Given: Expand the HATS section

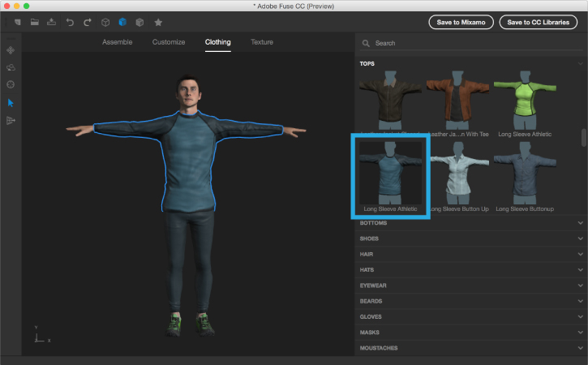Looking at the screenshot, I should (471, 270).
